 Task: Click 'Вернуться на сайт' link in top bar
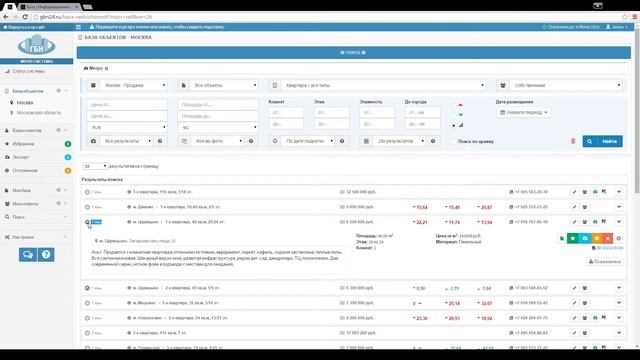pyautogui.click(x=24, y=27)
